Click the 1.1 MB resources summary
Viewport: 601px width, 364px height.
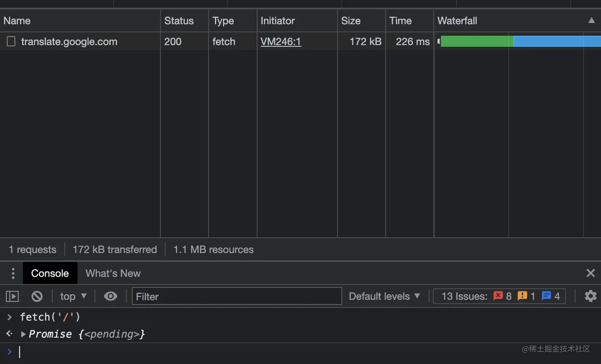(x=213, y=250)
